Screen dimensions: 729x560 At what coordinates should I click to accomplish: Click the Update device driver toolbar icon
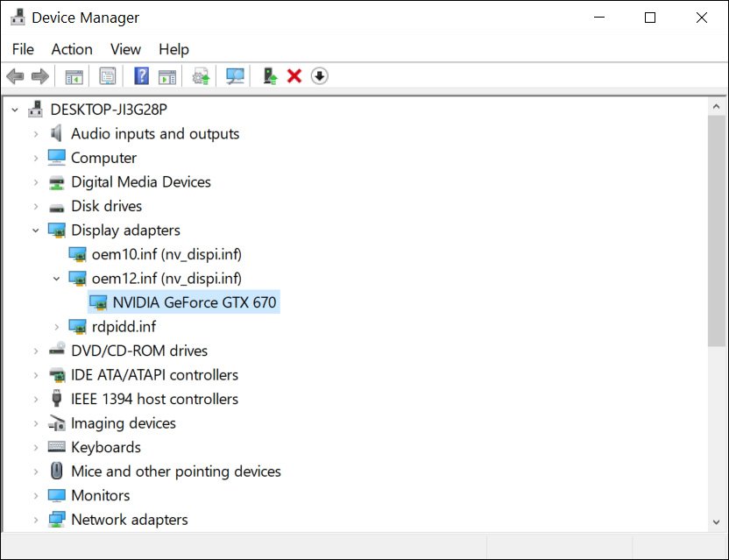pos(270,76)
